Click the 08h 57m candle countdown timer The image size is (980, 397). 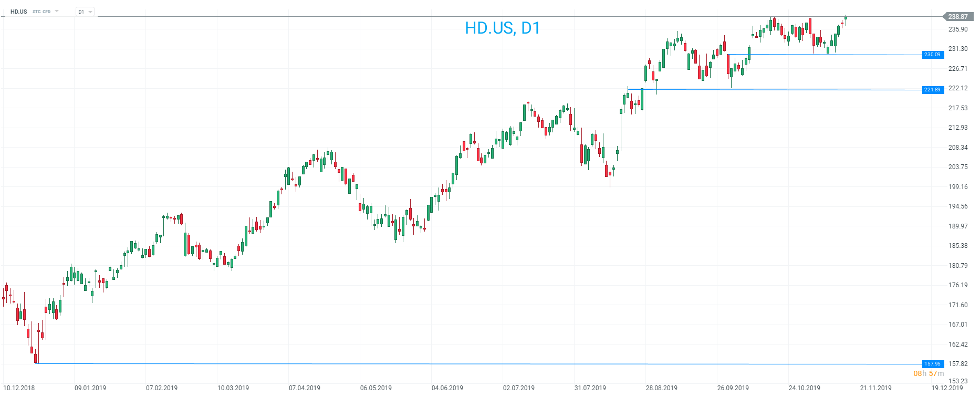coord(929,373)
